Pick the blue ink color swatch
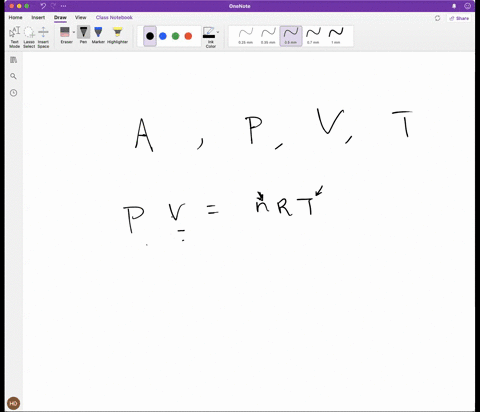The width and height of the screenshot is (480, 412). click(x=163, y=36)
